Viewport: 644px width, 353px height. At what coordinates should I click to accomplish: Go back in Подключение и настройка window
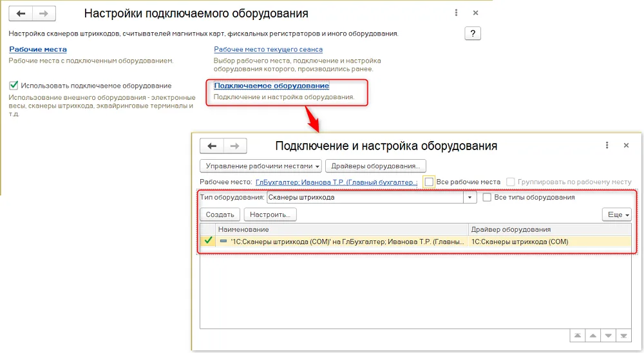[212, 146]
